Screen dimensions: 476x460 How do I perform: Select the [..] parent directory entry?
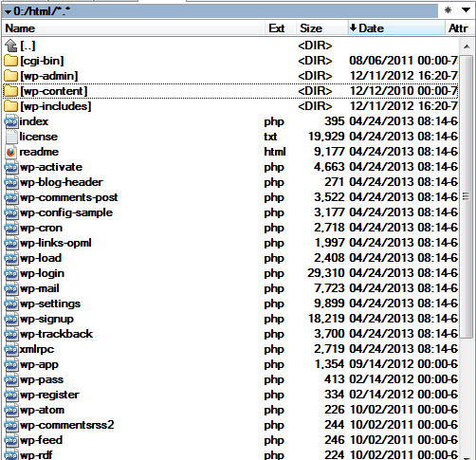pyautogui.click(x=27, y=46)
